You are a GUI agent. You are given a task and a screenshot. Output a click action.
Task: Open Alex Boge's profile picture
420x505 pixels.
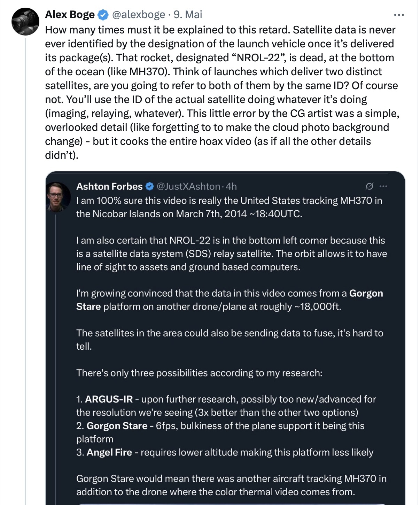point(25,21)
